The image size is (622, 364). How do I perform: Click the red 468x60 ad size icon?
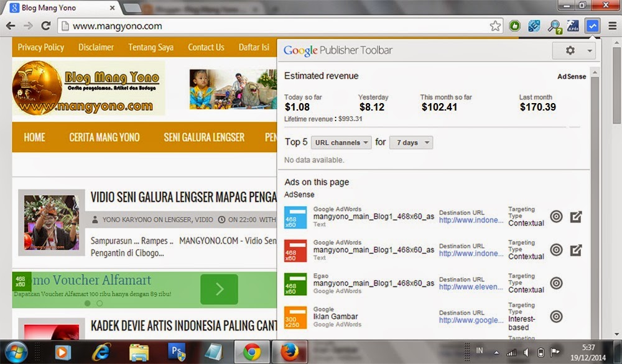295,251
